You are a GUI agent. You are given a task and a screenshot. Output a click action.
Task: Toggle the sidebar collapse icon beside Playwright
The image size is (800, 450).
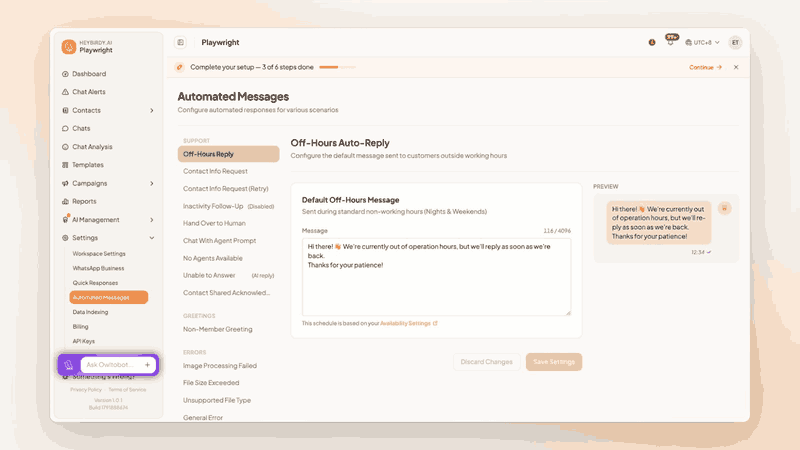coord(181,42)
